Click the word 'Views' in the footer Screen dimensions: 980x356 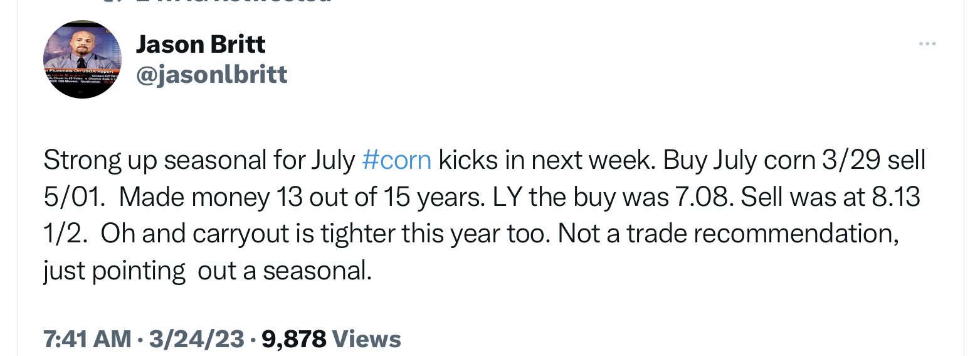coord(366,340)
